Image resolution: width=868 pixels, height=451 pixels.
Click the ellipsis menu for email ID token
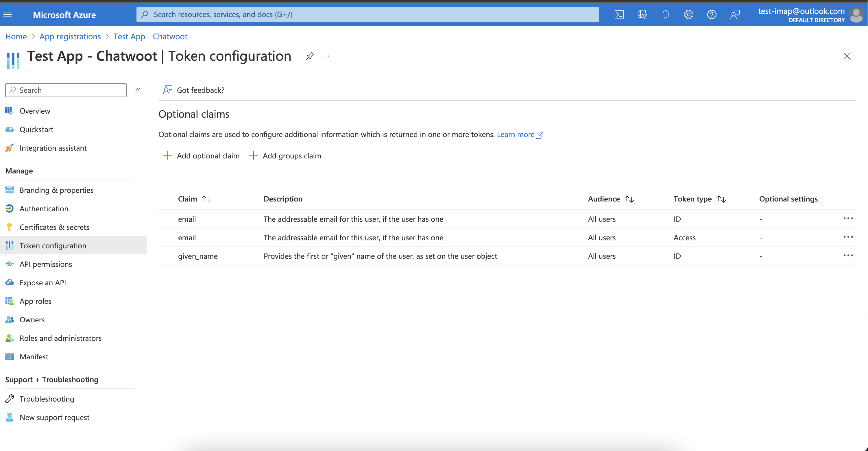pos(848,219)
